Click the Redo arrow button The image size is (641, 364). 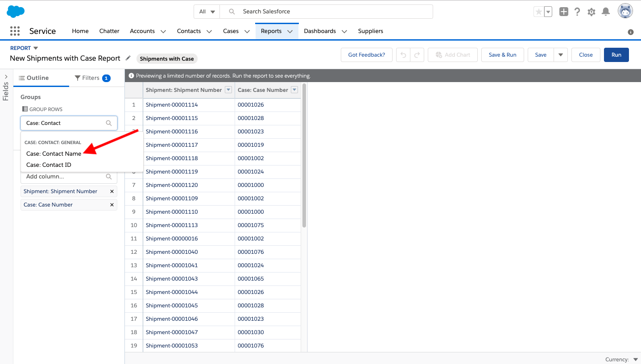tap(417, 55)
